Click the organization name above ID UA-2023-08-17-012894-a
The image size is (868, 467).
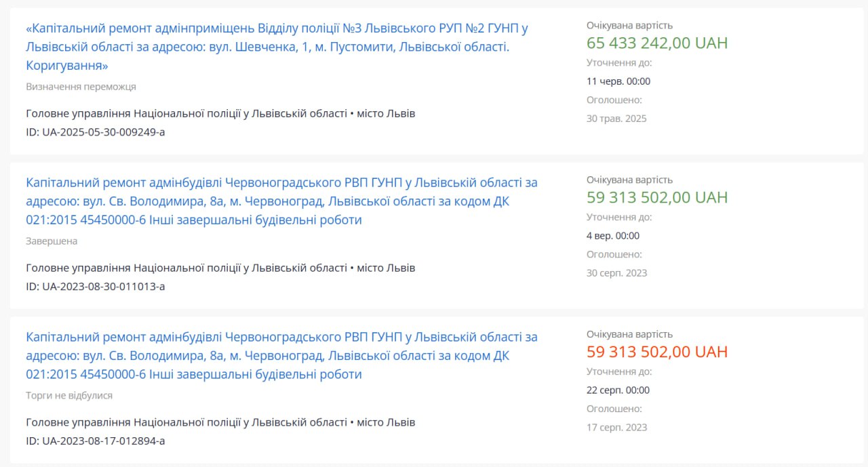point(186,423)
